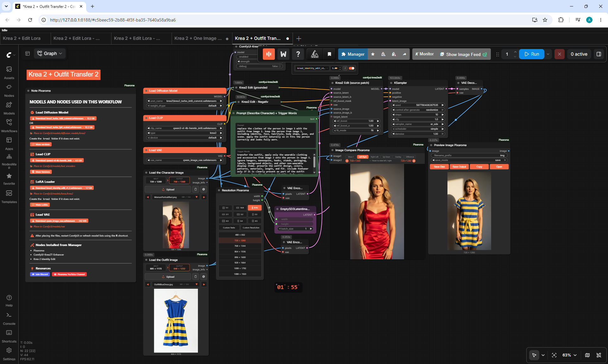Click Save Disk in Preview Image node
Image resolution: width=608 pixels, height=364 pixels.
439,167
